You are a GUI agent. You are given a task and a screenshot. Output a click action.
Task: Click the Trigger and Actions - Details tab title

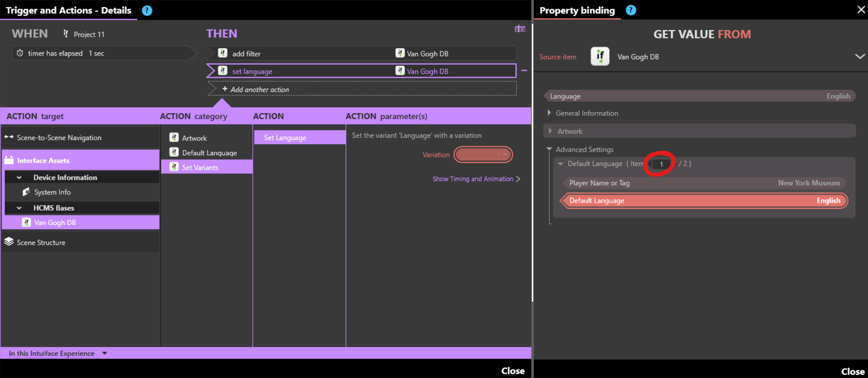pos(68,10)
